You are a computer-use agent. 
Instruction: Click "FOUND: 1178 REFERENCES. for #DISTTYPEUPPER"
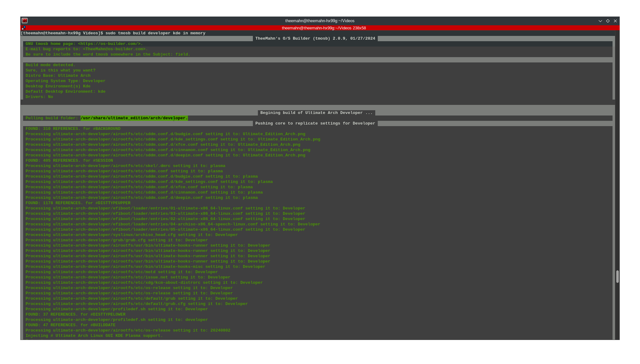pyautogui.click(x=78, y=203)
